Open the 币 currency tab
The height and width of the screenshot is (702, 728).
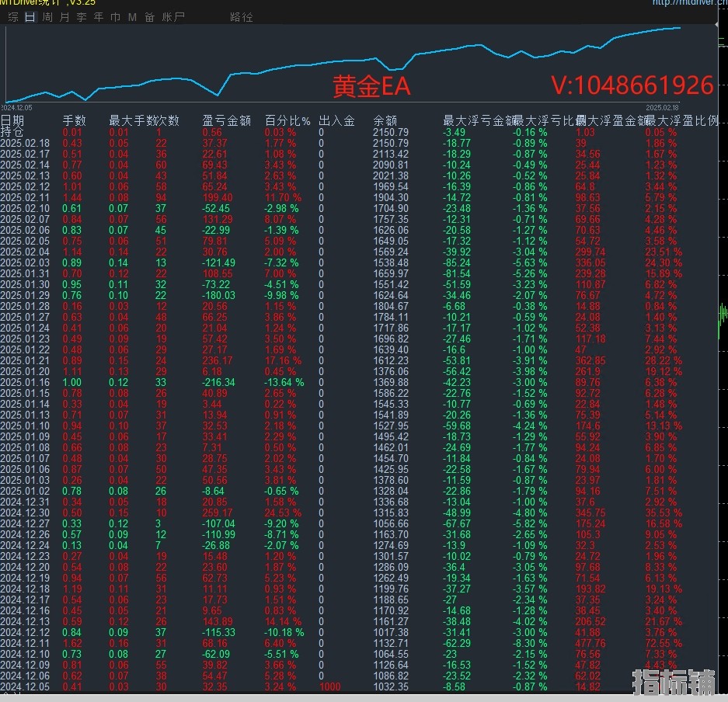(115, 17)
